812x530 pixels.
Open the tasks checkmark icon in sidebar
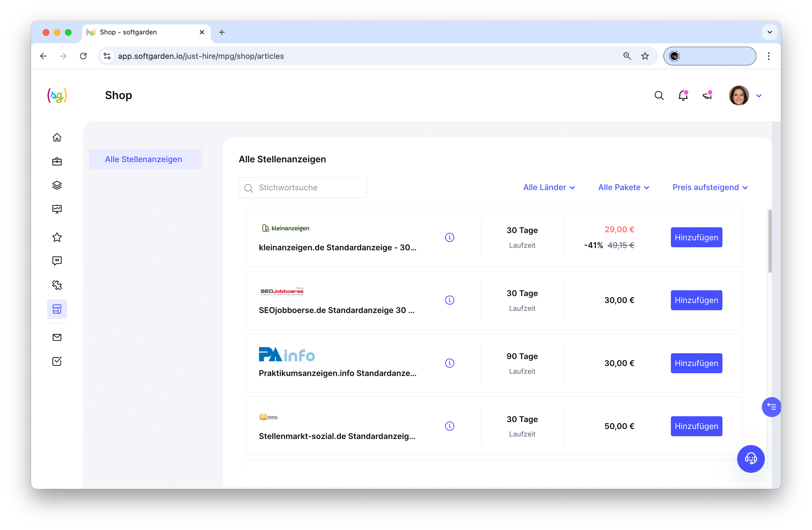[x=57, y=361]
